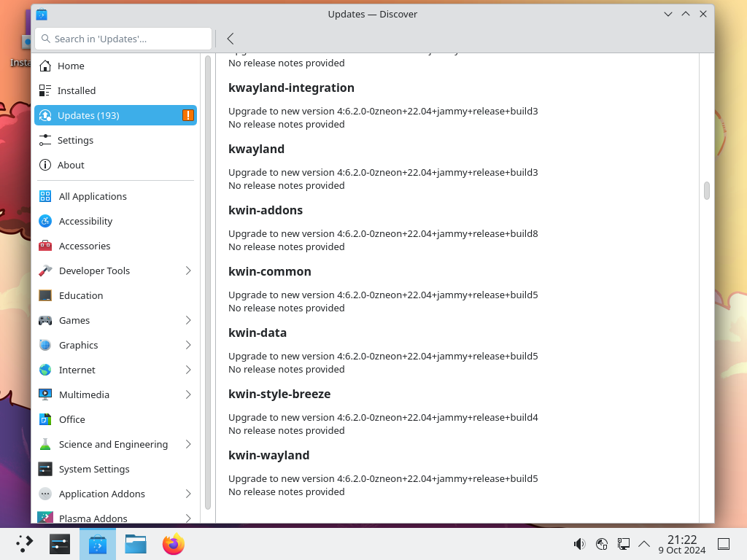Click the Application Addons dots icon
Screen dimensions: 747x560
tap(45, 494)
